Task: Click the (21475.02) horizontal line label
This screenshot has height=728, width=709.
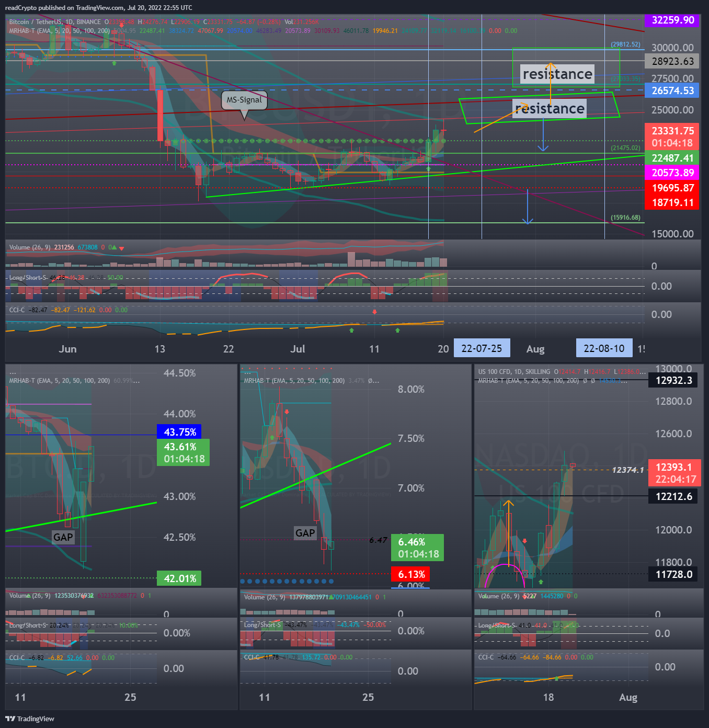Action: click(625, 148)
